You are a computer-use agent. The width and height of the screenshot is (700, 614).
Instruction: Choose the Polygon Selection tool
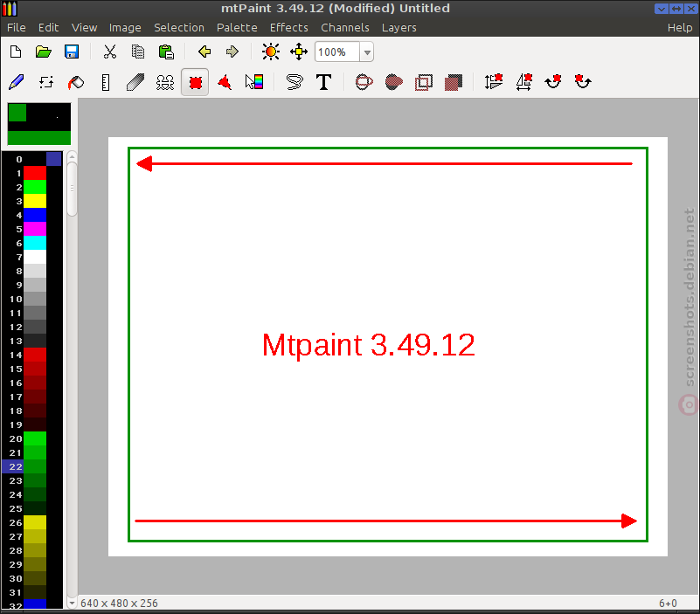(x=225, y=83)
